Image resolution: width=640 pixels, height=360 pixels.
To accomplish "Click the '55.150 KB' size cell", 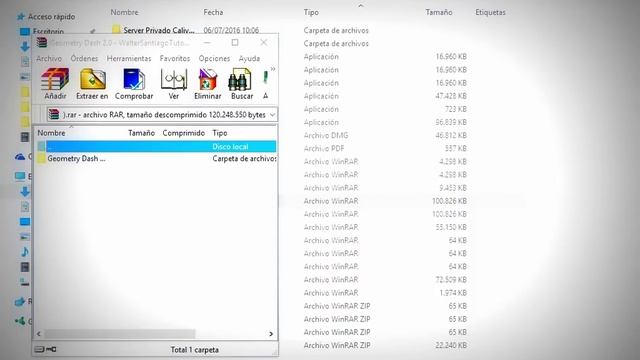I will (x=451, y=227).
